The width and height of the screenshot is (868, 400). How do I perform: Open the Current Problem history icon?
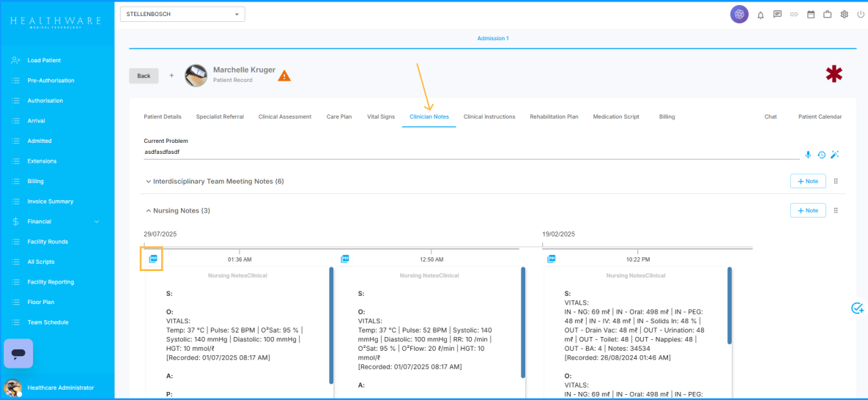821,155
